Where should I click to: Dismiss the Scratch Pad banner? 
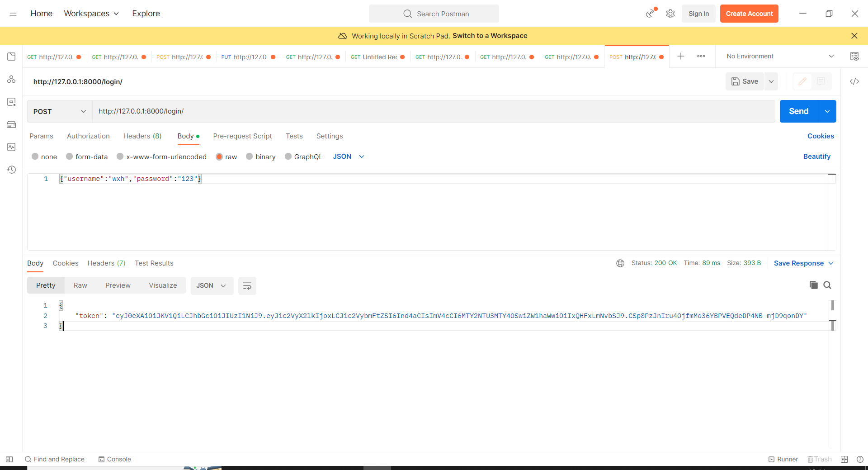click(x=854, y=36)
